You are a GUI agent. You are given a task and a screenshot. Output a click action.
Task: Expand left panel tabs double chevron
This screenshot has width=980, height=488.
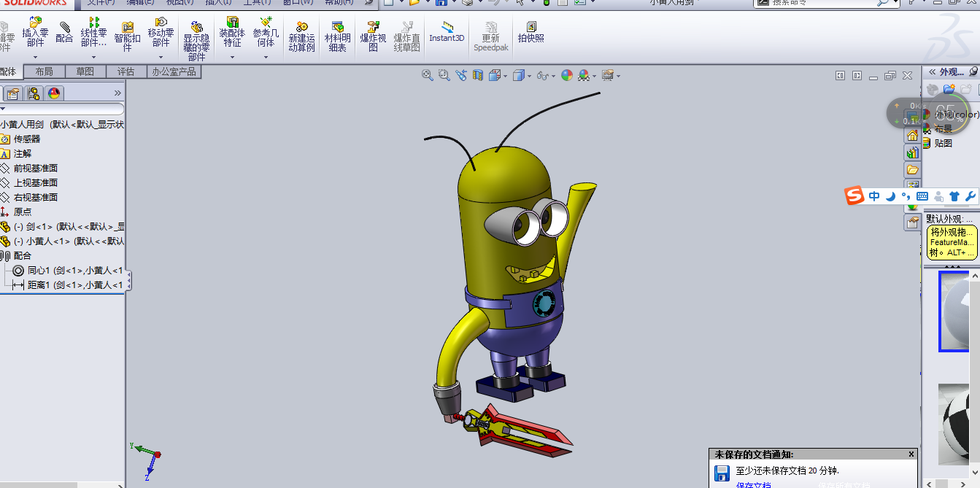pyautogui.click(x=117, y=93)
